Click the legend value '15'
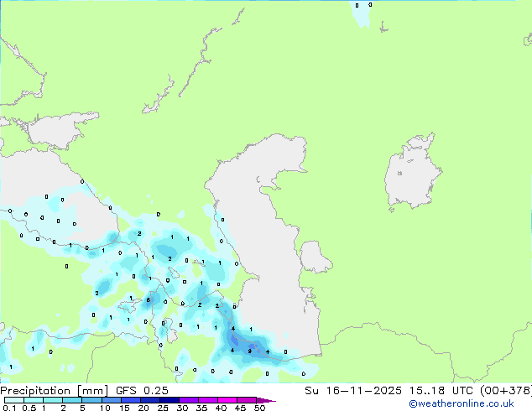The width and height of the screenshot is (532, 411). pos(124,408)
